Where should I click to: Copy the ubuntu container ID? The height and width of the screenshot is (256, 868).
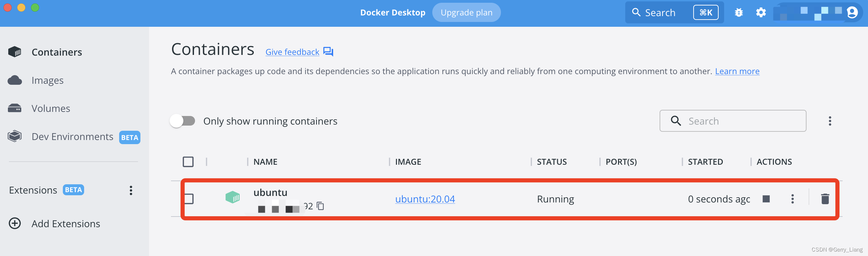[x=320, y=206]
